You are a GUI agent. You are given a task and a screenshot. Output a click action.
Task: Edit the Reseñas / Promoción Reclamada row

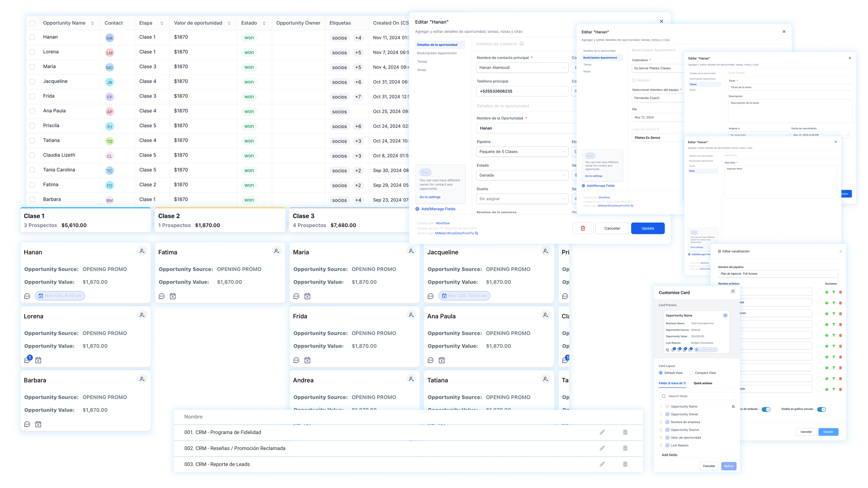(602, 448)
